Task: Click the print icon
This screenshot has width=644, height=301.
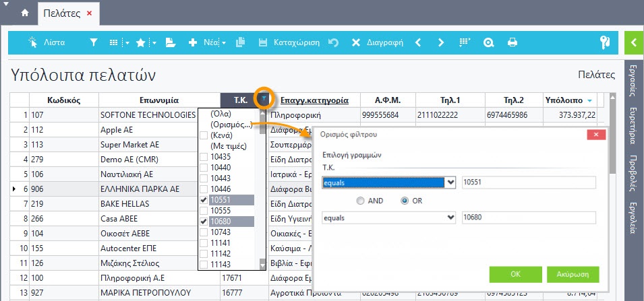Action: (x=513, y=42)
